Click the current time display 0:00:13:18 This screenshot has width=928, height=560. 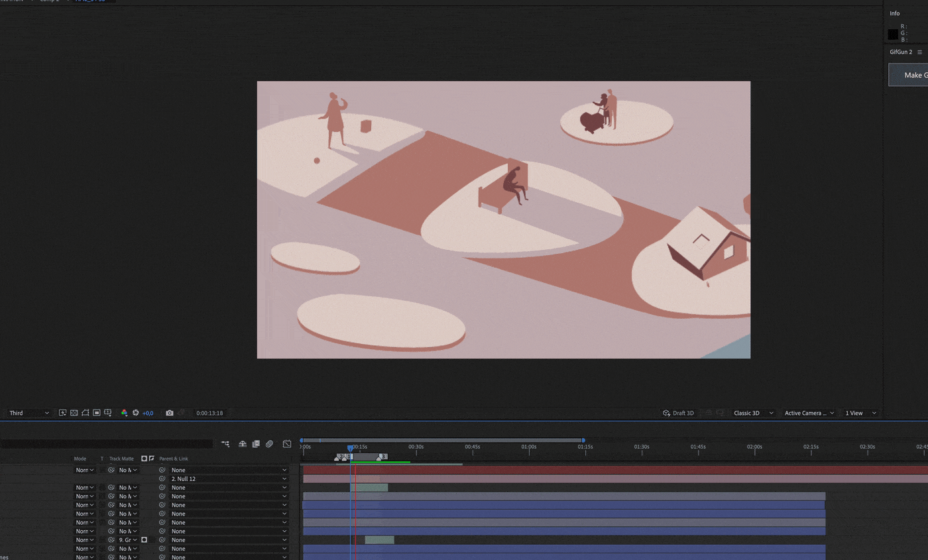pos(209,413)
